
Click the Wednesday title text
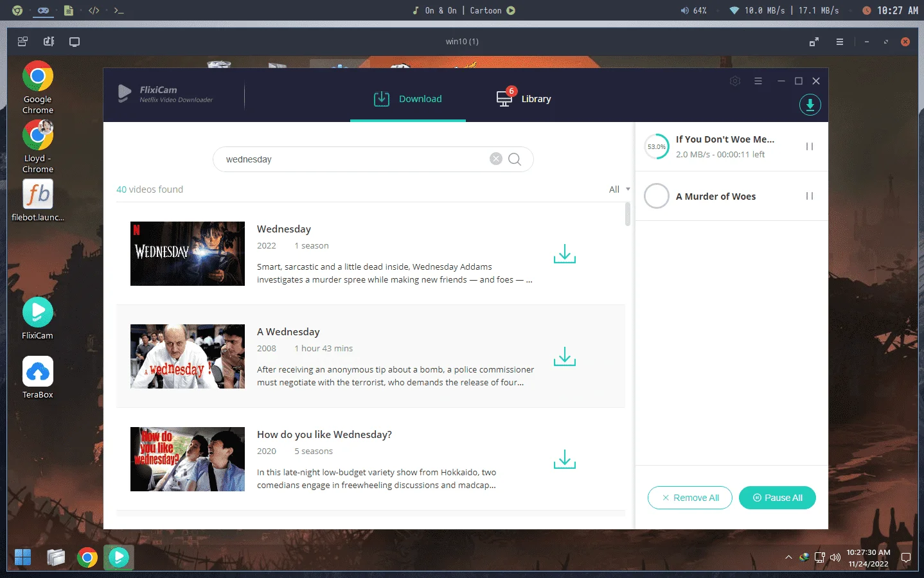pyautogui.click(x=284, y=229)
